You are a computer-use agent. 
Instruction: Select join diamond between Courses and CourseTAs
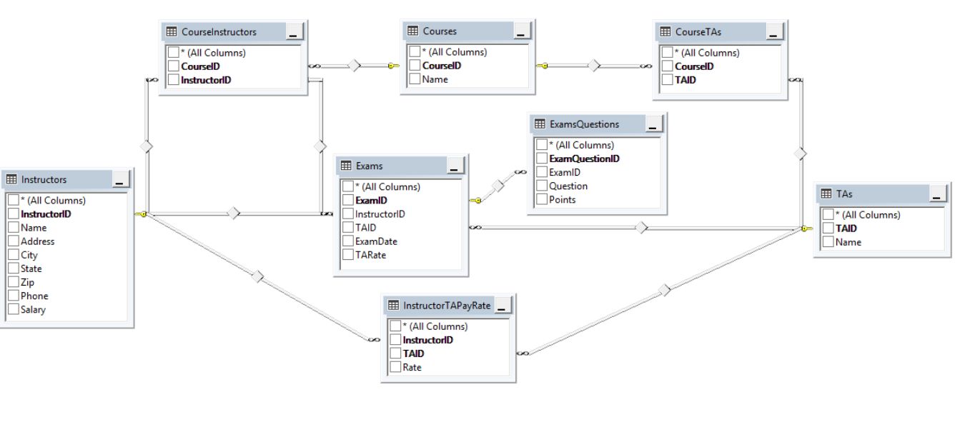click(594, 66)
